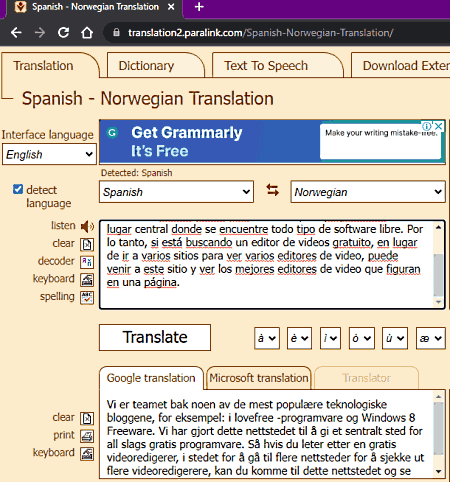Screen dimensions: 450x482
Task: Click the browser address bar URL
Action: point(261,33)
